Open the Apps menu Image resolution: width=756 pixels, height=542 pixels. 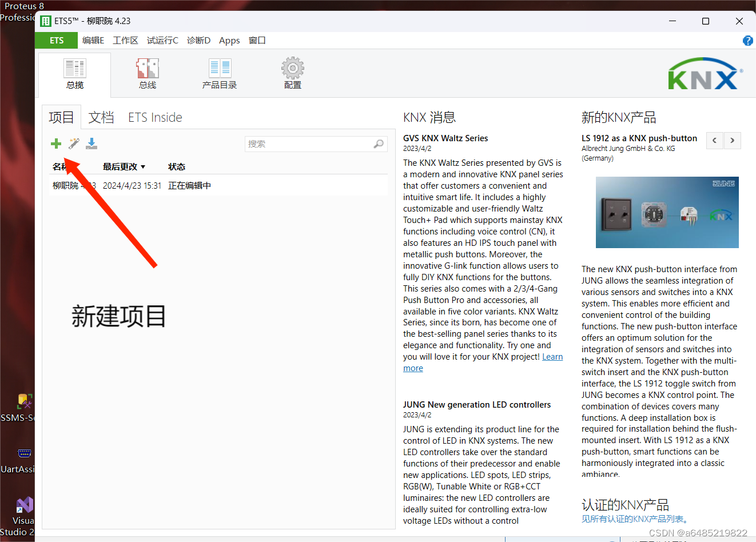click(229, 41)
